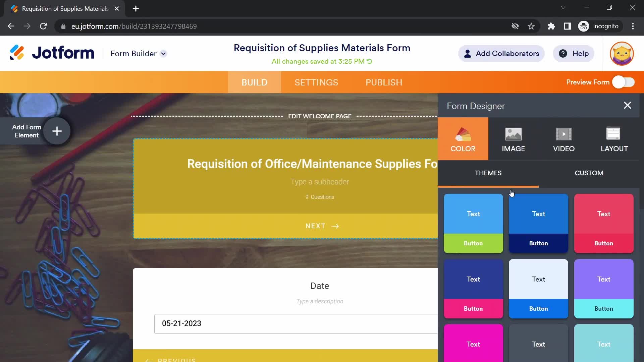644x362 pixels.
Task: Click the browser incognito profile icon
Action: 585,26
